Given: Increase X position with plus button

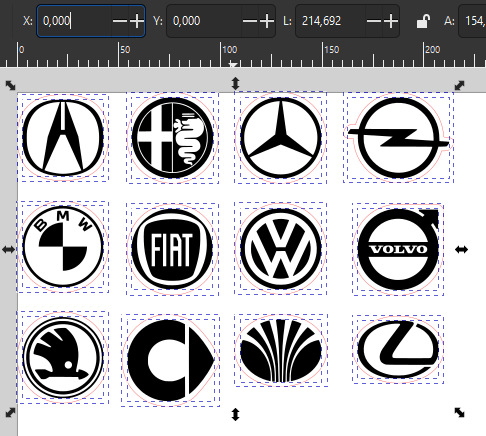Looking at the screenshot, I should coord(137,21).
